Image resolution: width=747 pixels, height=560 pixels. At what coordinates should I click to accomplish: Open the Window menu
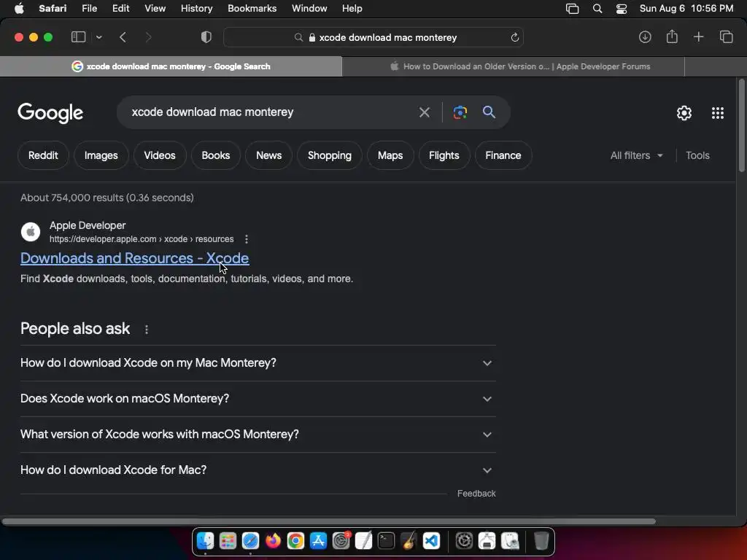[x=309, y=8]
